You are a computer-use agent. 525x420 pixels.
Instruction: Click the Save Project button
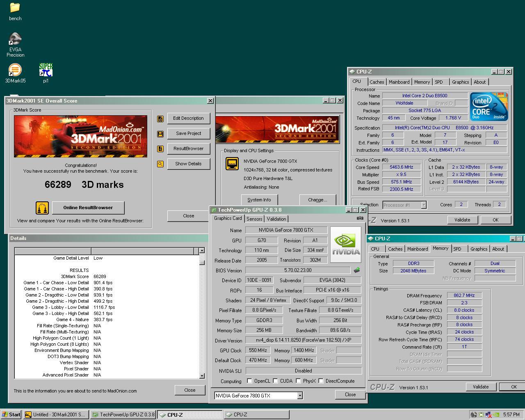coord(188,134)
